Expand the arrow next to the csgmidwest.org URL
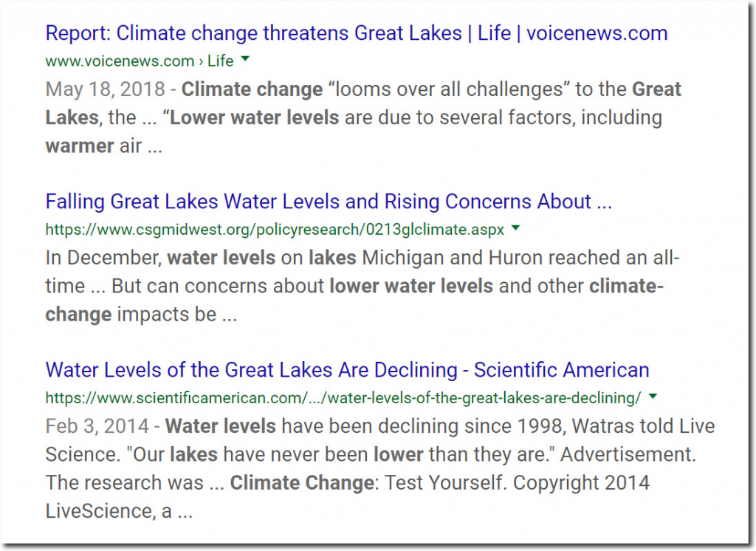This screenshot has height=551, width=756. [x=515, y=228]
